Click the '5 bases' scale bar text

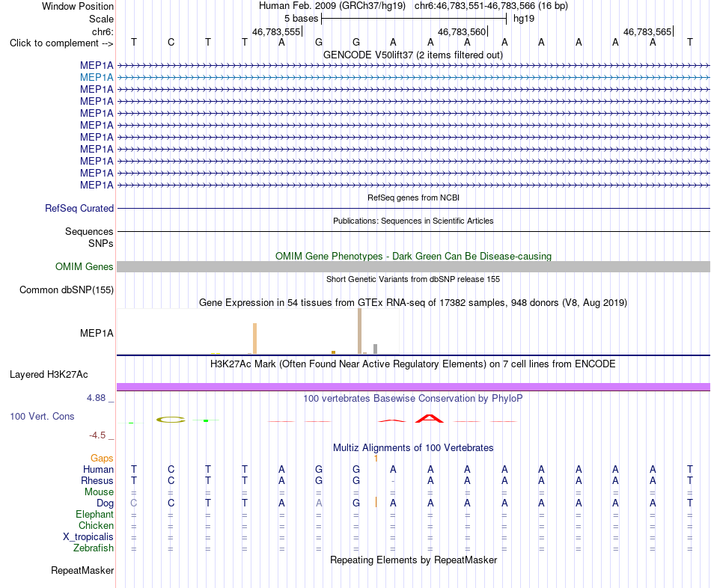[x=302, y=19]
